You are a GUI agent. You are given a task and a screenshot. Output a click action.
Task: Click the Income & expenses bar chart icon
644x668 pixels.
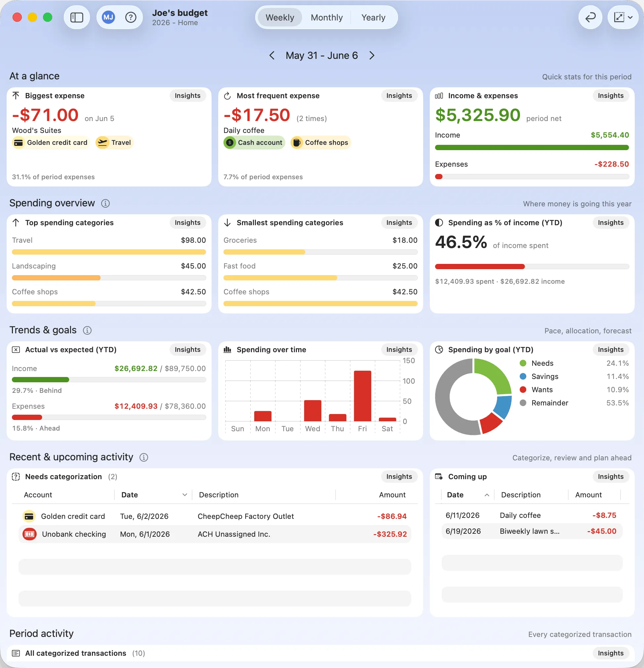tap(439, 96)
